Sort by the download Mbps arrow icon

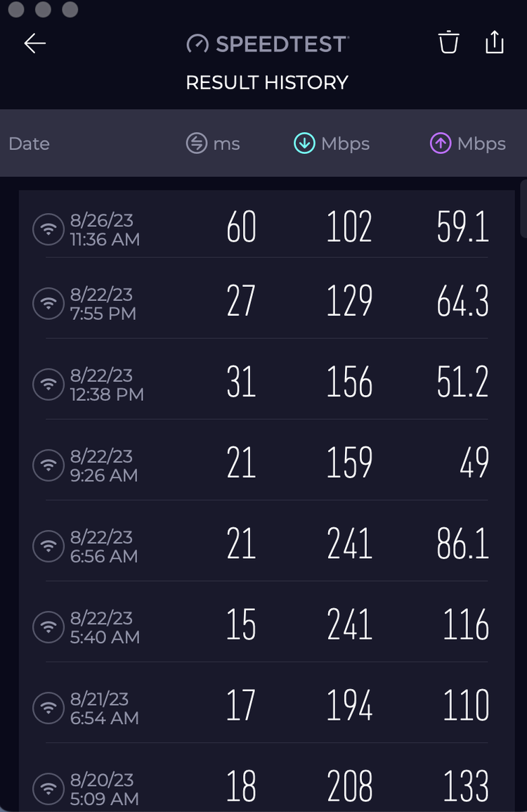point(304,143)
